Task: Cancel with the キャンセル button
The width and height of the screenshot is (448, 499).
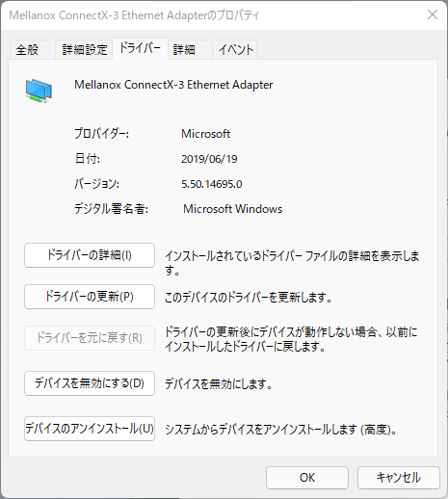Action: point(399,478)
